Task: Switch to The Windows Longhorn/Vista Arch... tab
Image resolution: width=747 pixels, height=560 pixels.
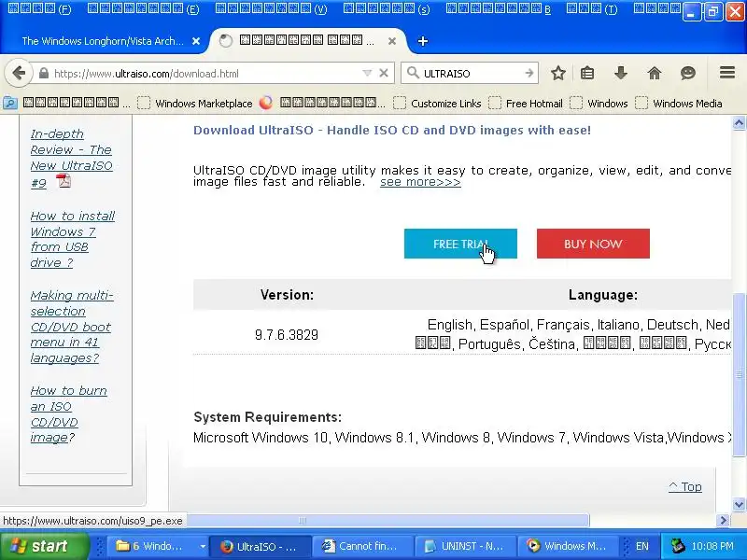Action: coord(103,41)
